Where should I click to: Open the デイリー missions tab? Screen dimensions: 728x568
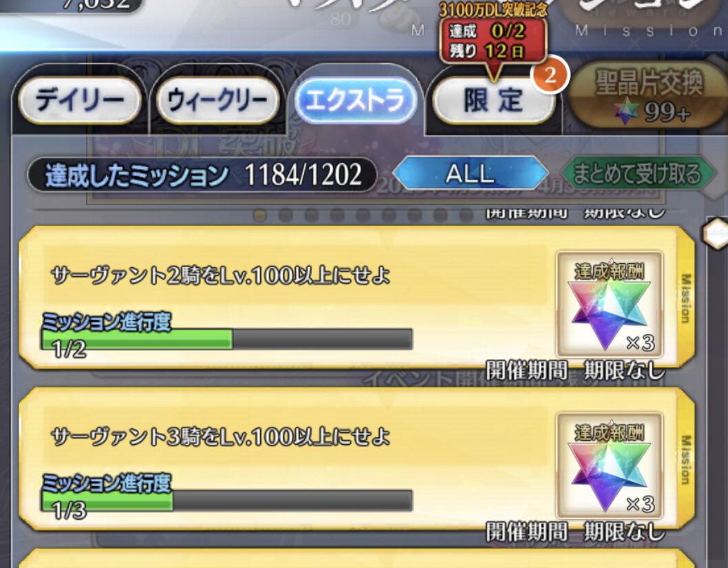[x=79, y=101]
